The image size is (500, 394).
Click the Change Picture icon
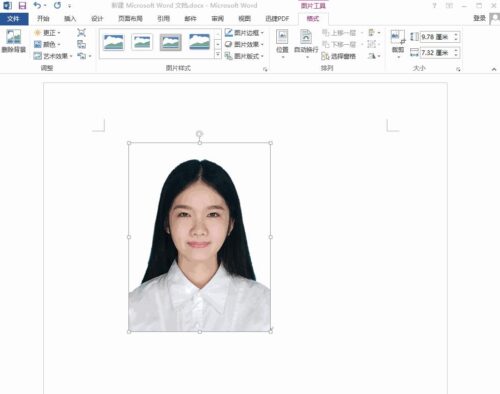pos(81,44)
